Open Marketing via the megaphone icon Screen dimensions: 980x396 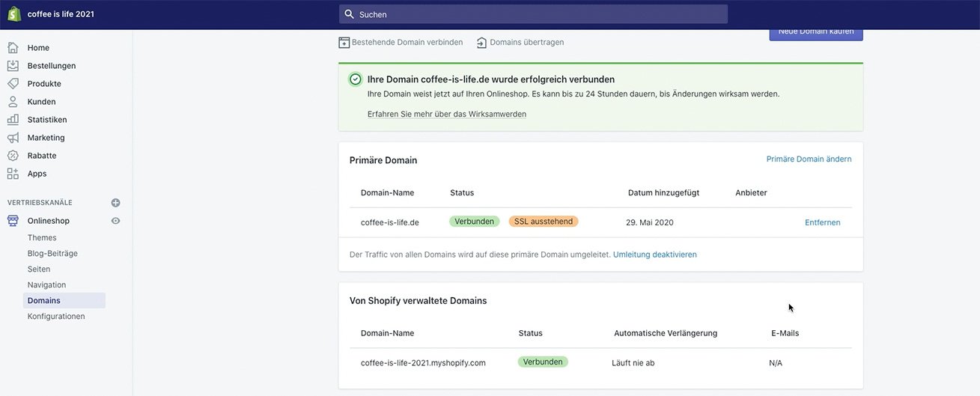13,138
